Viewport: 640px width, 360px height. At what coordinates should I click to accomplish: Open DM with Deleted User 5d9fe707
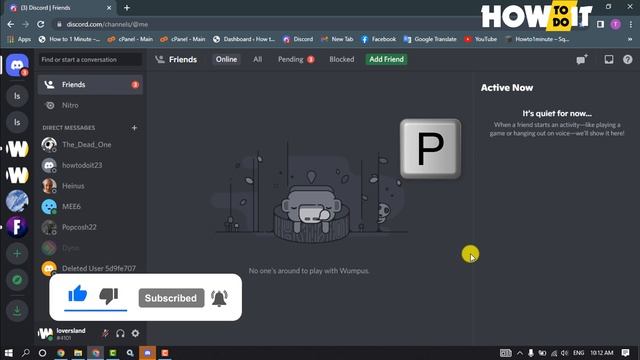(90, 268)
